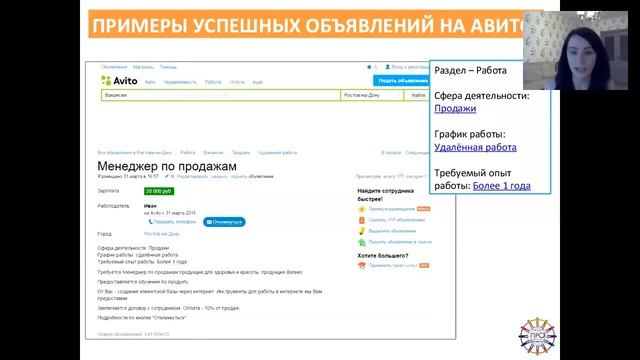Viewport: 640px width, 360px height.
Task: Click the Удалённая работа hyperlink in the callout
Action: tap(475, 147)
